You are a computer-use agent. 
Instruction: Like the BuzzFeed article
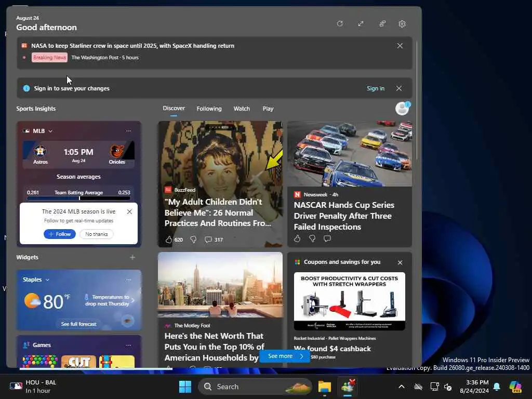point(169,240)
